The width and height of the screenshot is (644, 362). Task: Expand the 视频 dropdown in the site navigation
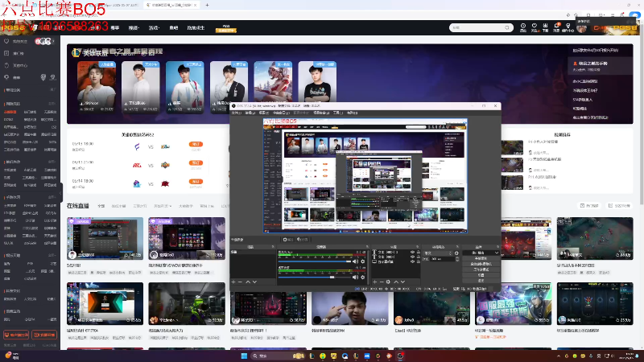point(134,28)
